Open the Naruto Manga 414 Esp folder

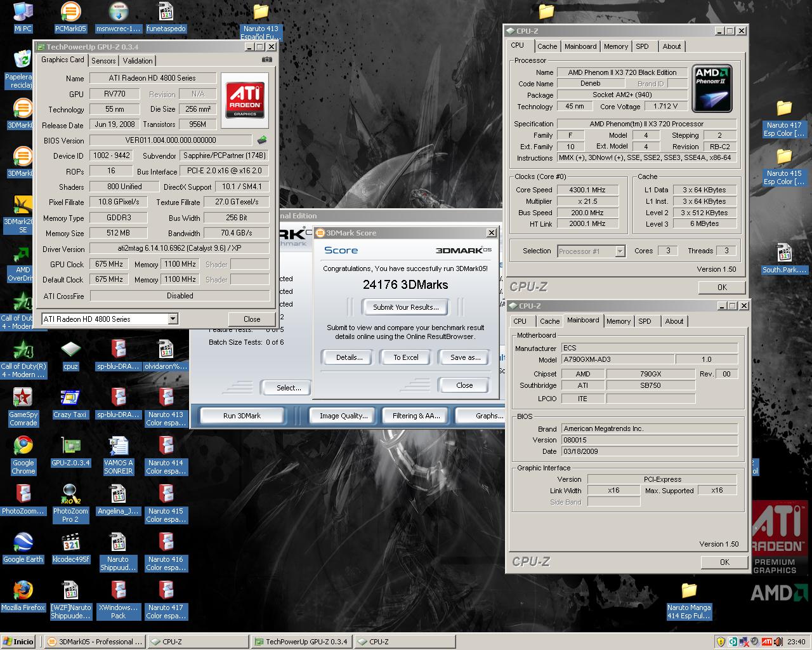click(689, 600)
